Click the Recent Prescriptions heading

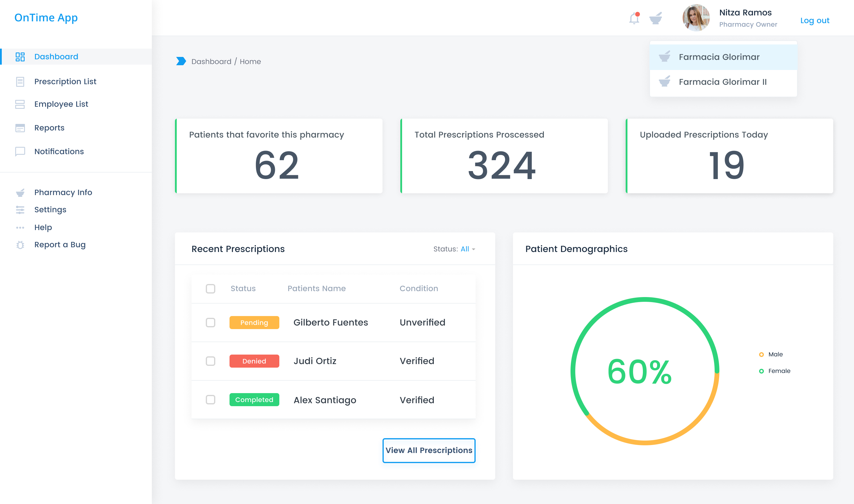(x=238, y=249)
